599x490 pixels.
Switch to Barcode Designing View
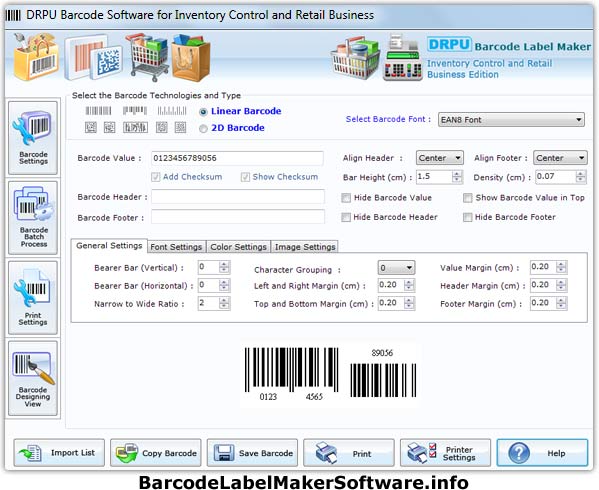point(33,378)
